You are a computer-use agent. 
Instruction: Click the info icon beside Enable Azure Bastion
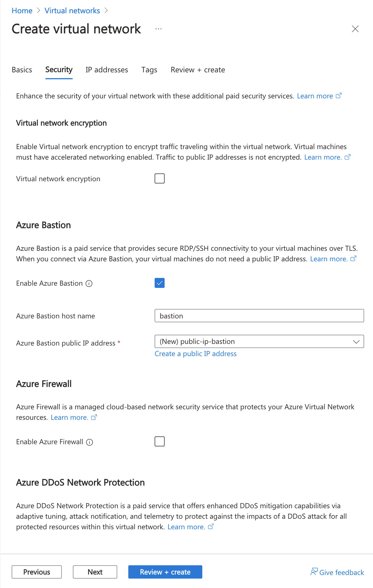click(x=89, y=283)
